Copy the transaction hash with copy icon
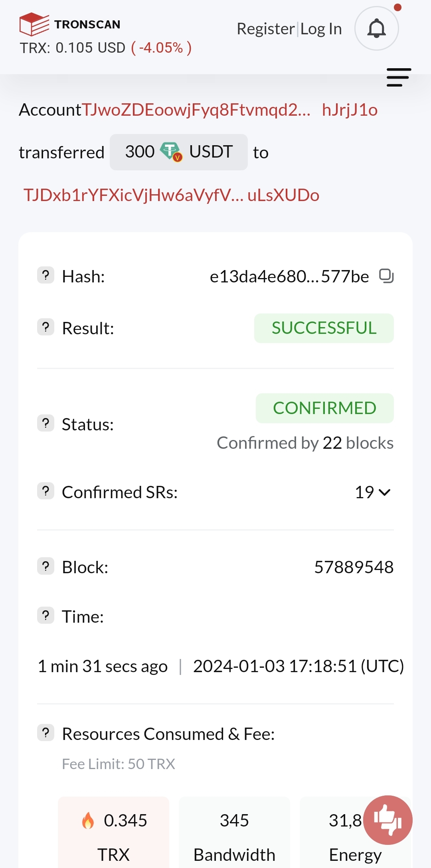Viewport: 431px width, 868px height. [386, 276]
